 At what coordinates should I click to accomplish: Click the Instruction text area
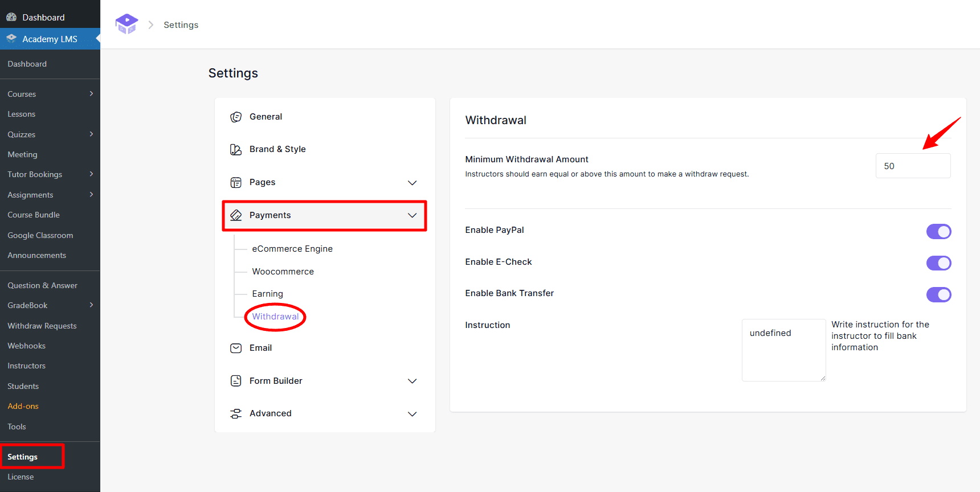(783, 350)
